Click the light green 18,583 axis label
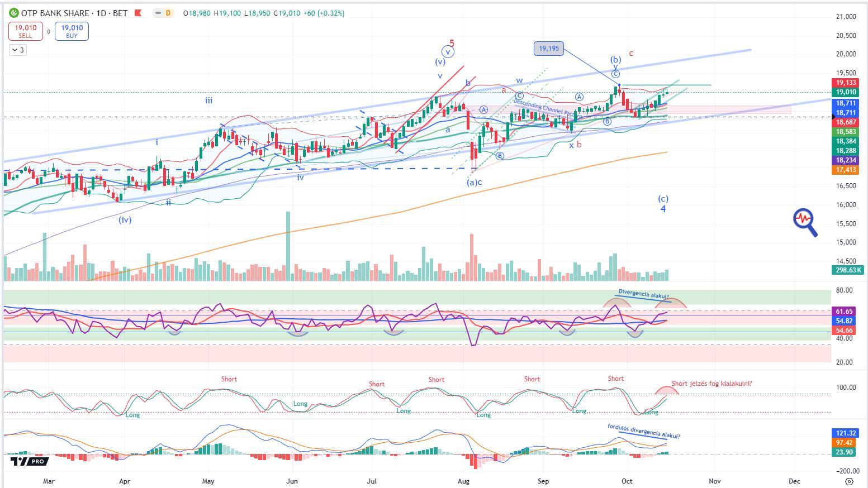The image size is (868, 488). [846, 132]
